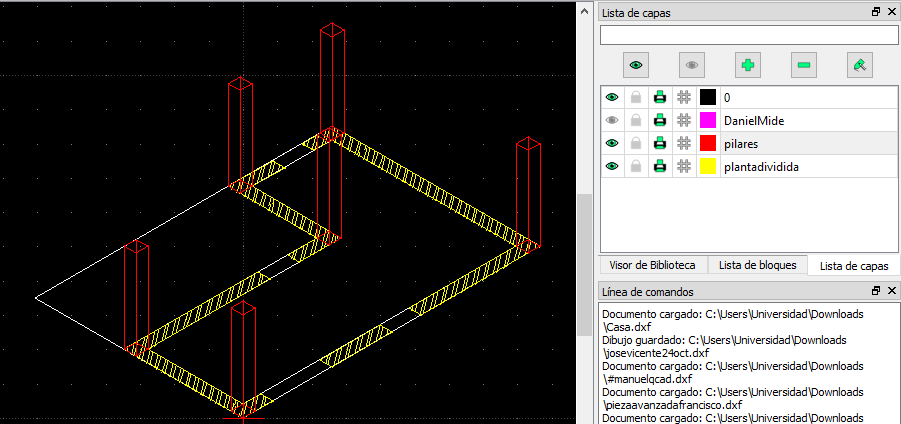Lock the plantadividida layer
The height and width of the screenshot is (424, 901).
tap(636, 167)
